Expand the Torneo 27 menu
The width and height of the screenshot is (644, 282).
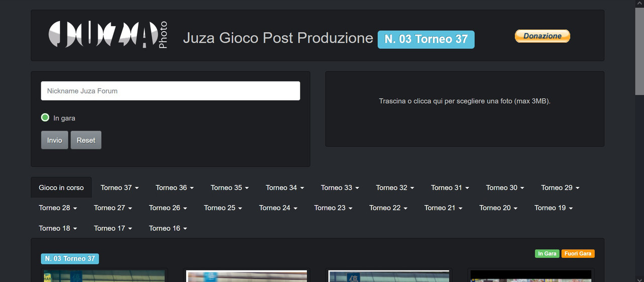click(x=113, y=207)
